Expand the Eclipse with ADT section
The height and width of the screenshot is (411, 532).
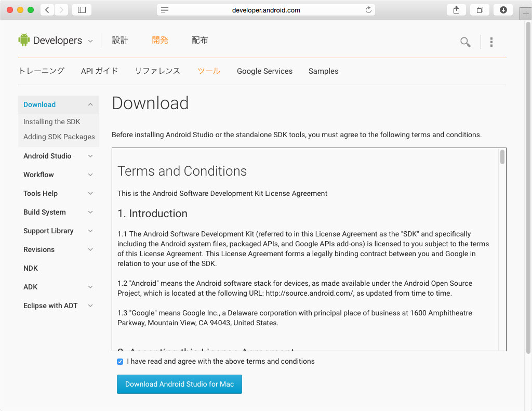[90, 306]
